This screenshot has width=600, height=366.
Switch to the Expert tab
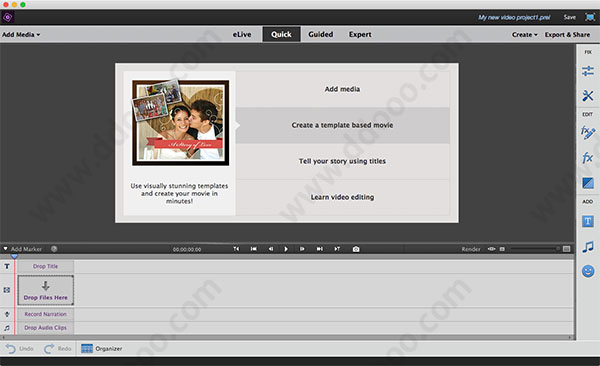click(360, 34)
